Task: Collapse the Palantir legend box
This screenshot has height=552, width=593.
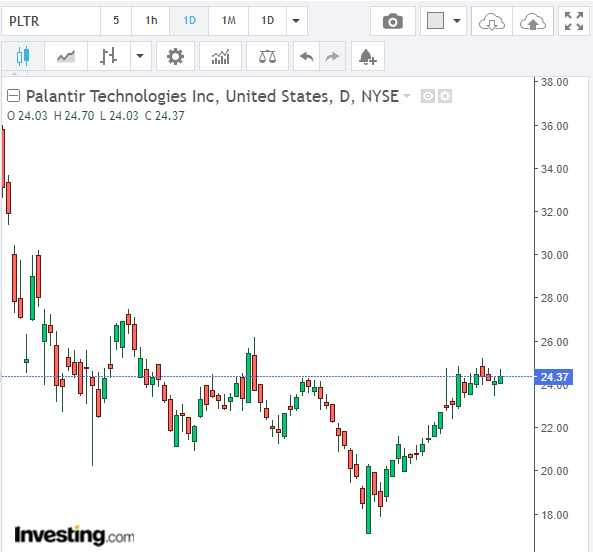Action: (13, 96)
